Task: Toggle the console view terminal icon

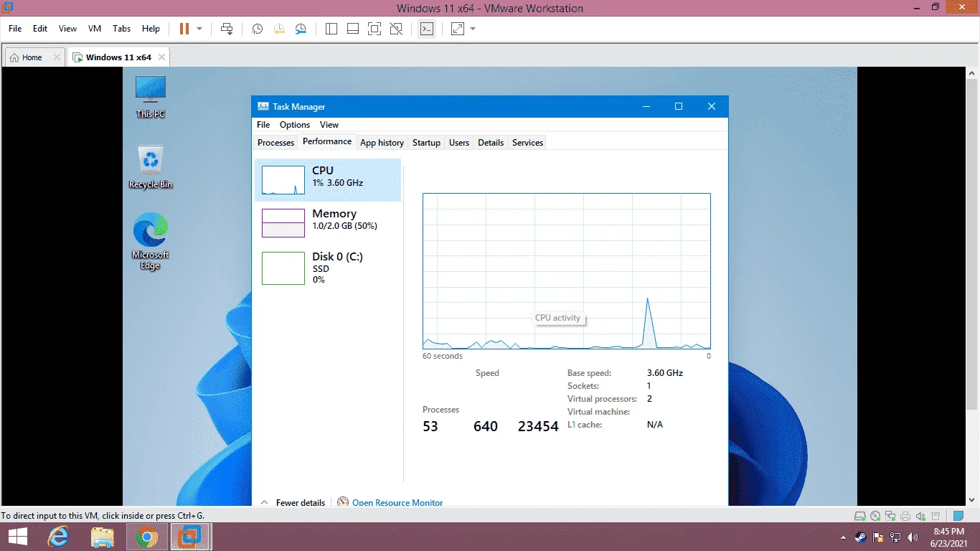Action: [427, 29]
